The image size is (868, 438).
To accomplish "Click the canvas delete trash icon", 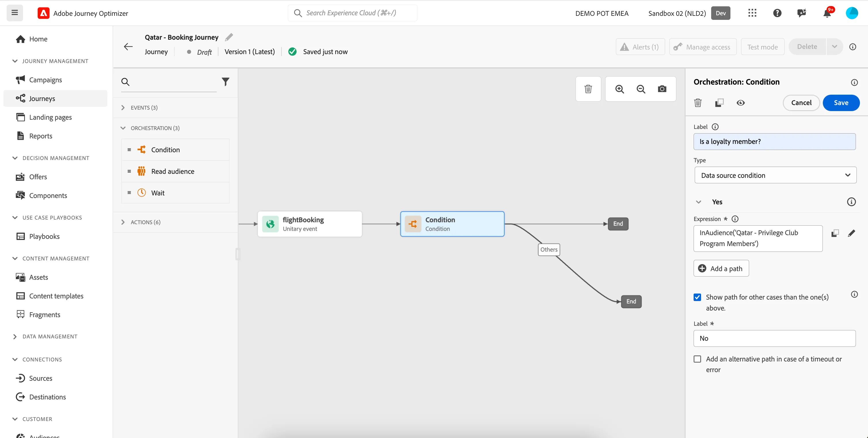I will point(588,89).
